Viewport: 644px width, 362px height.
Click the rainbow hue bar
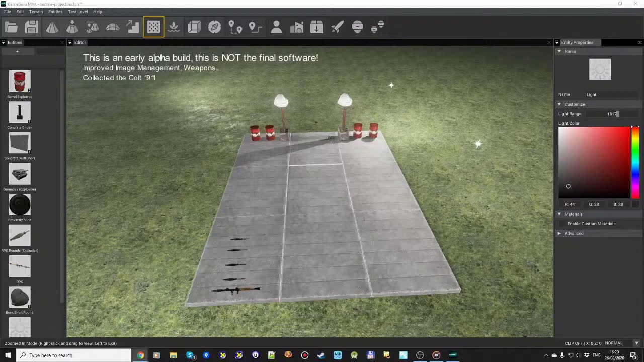coord(635,162)
